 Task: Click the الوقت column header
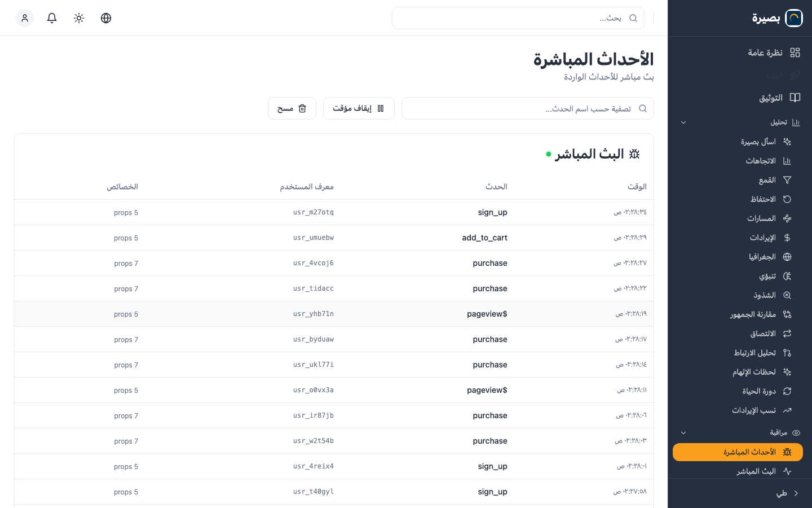637,187
